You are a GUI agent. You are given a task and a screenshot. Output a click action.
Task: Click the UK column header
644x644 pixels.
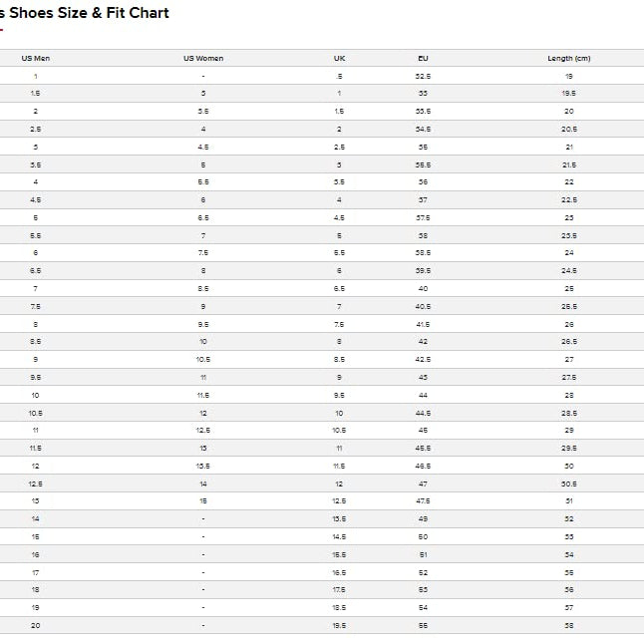(x=339, y=58)
